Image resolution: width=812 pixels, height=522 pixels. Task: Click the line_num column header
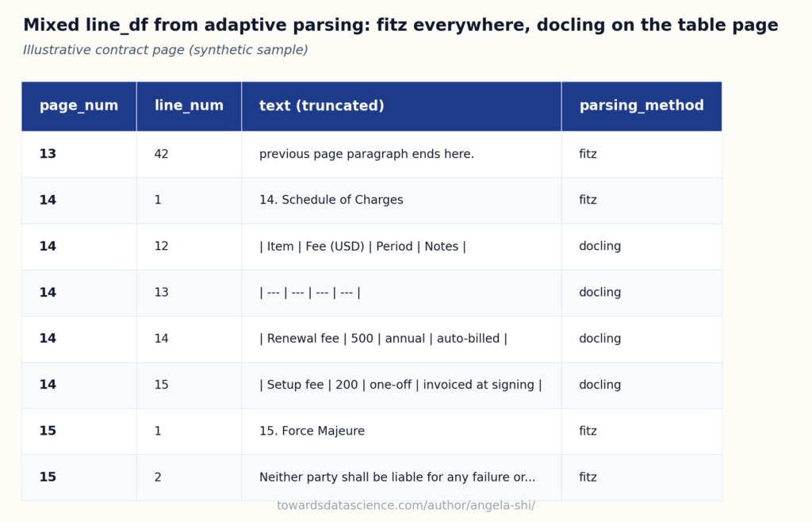[x=189, y=106]
